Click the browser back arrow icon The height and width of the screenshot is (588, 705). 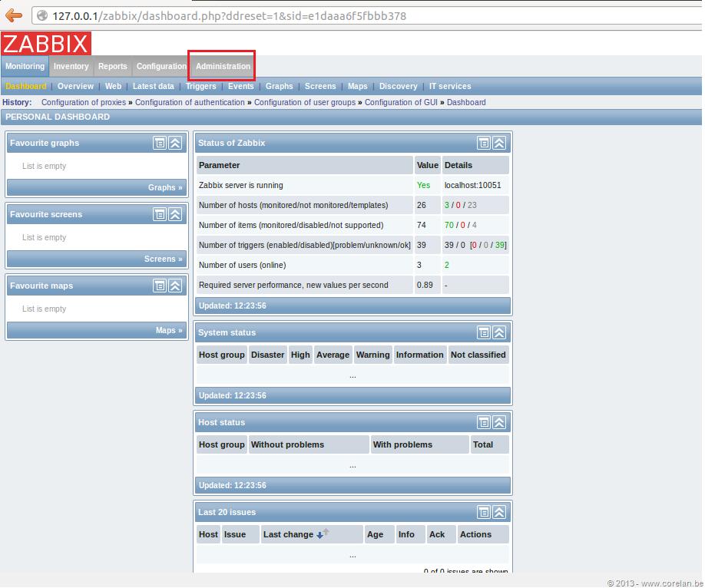pyautogui.click(x=14, y=15)
